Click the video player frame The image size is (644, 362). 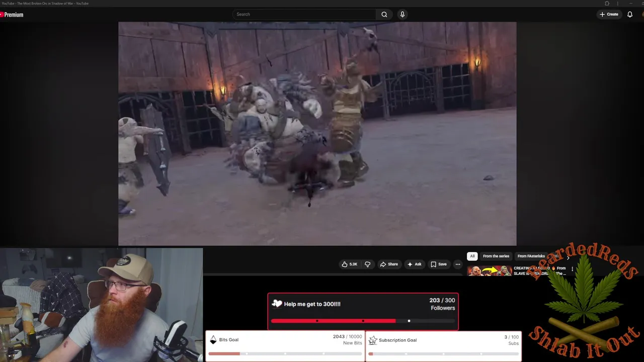point(317,133)
